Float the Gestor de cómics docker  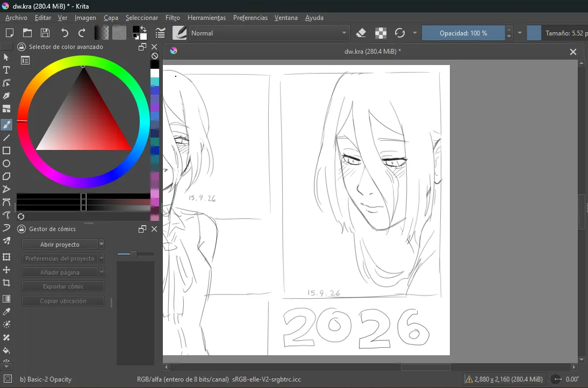coord(142,229)
